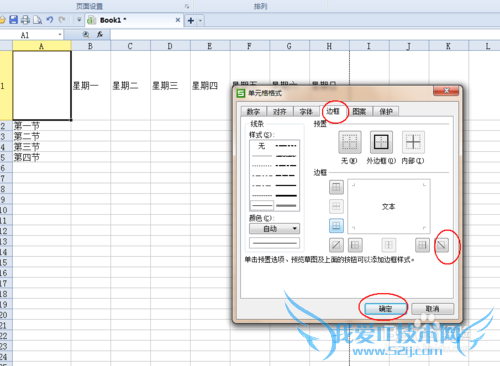This screenshot has width=500, height=366.
Task: Toggle the right border button
Action: (x=422, y=245)
